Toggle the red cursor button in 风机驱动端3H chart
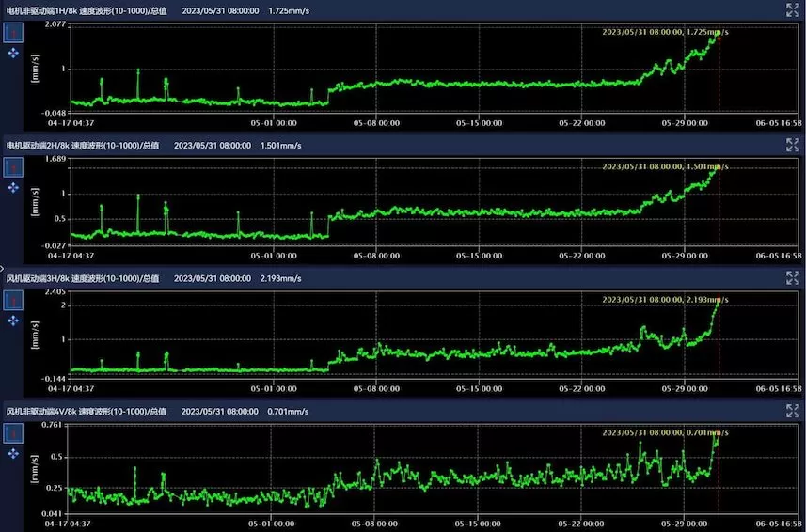 click(x=13, y=300)
